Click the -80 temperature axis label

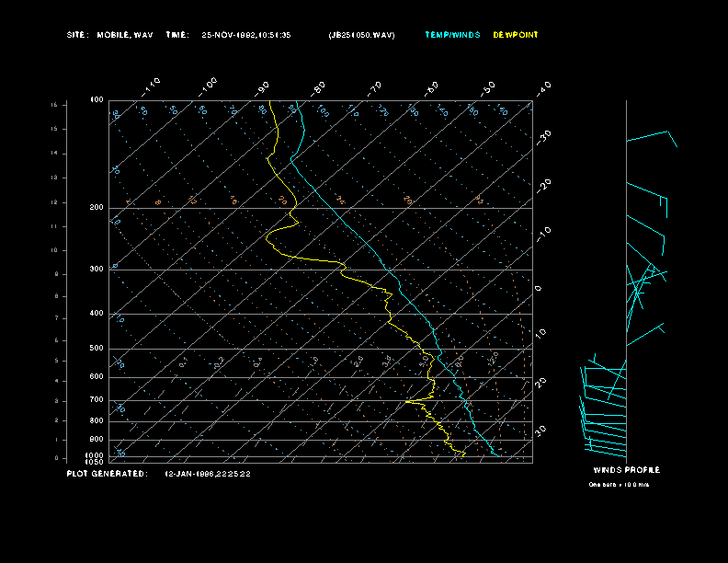pos(319,87)
